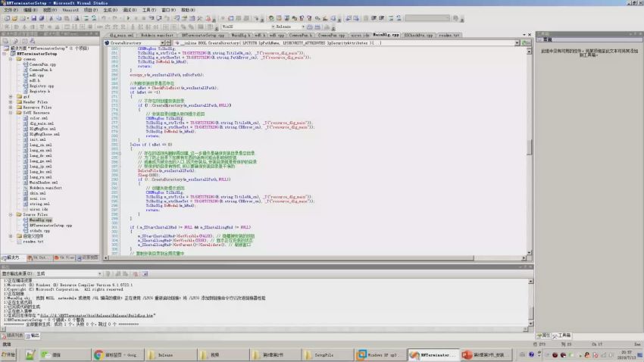Open the 编辑(E) menu
The height and width of the screenshot is (362, 644).
click(x=30, y=10)
